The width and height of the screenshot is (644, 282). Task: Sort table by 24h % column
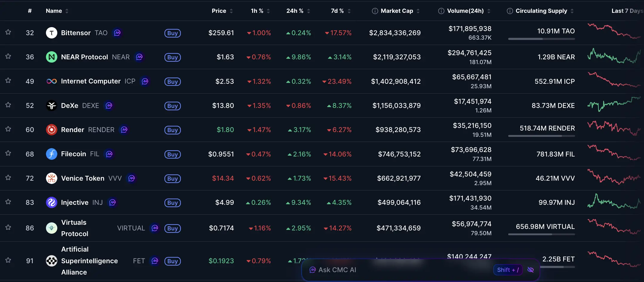tap(298, 11)
